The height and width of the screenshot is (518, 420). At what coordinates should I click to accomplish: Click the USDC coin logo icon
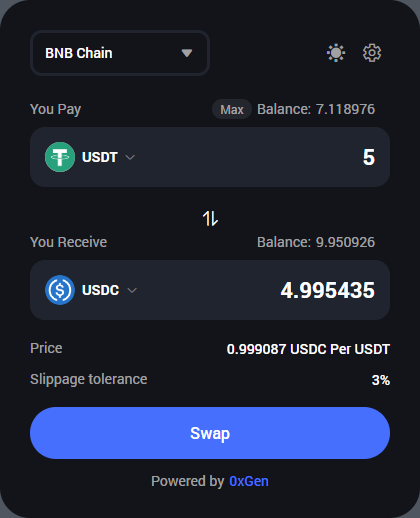tap(60, 290)
